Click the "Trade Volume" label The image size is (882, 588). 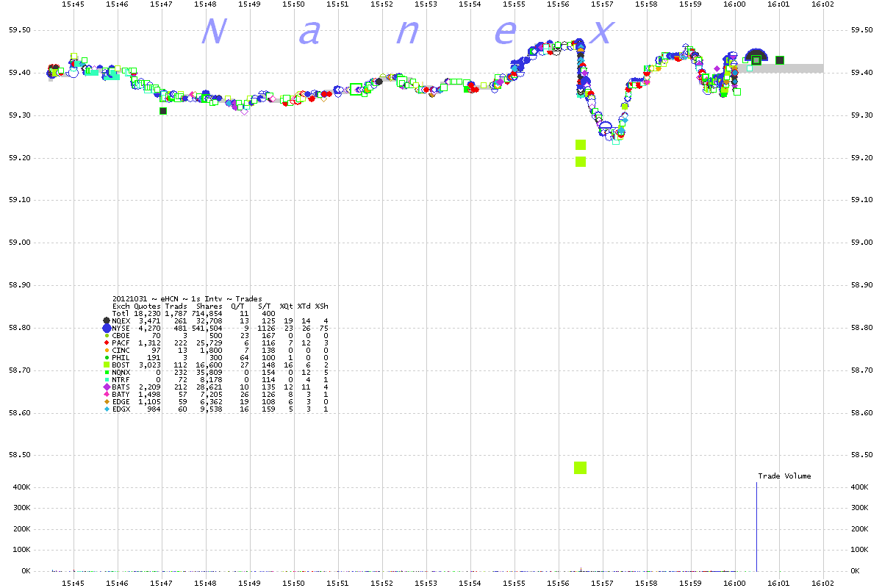[x=785, y=476]
